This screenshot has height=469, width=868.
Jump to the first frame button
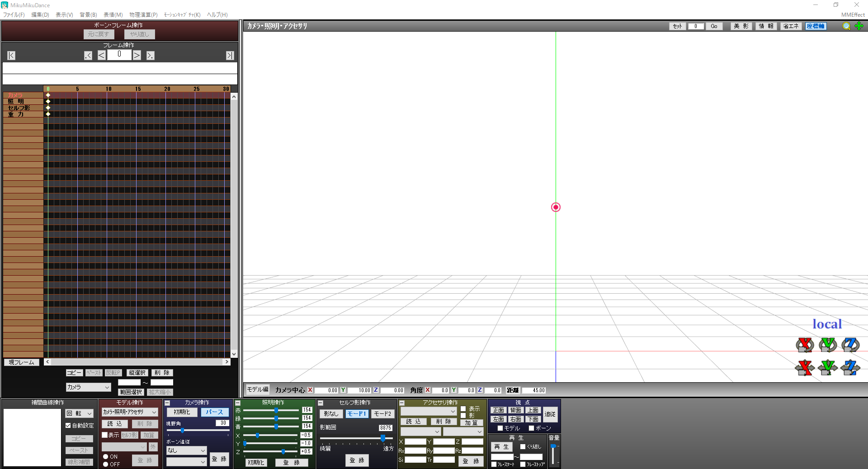point(11,56)
